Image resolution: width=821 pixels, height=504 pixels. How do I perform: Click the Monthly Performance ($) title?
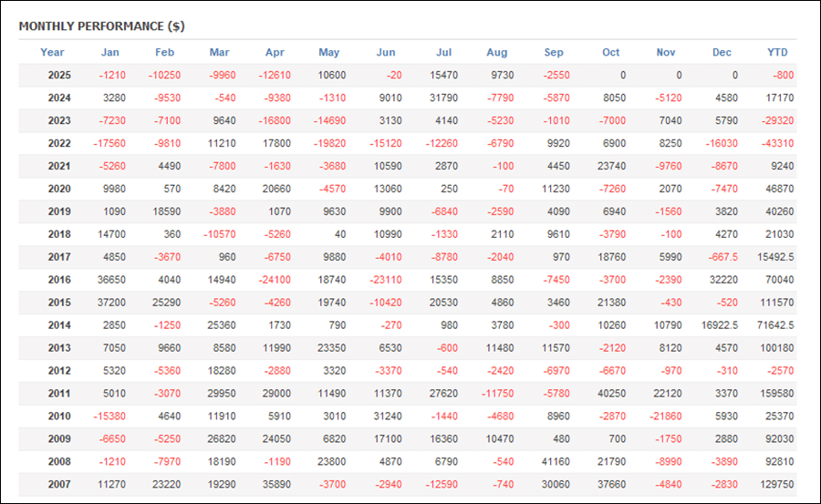[x=101, y=26]
